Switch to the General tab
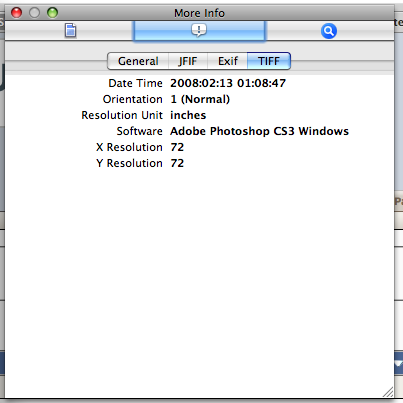 (138, 61)
